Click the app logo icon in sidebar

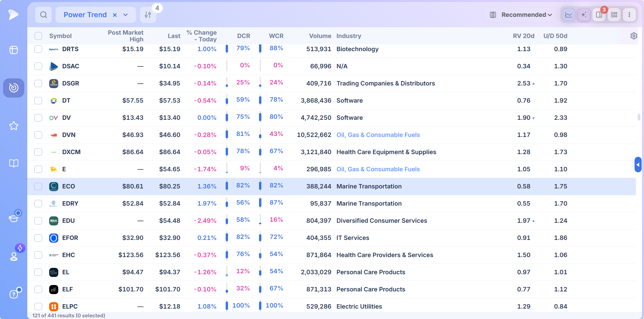13,14
